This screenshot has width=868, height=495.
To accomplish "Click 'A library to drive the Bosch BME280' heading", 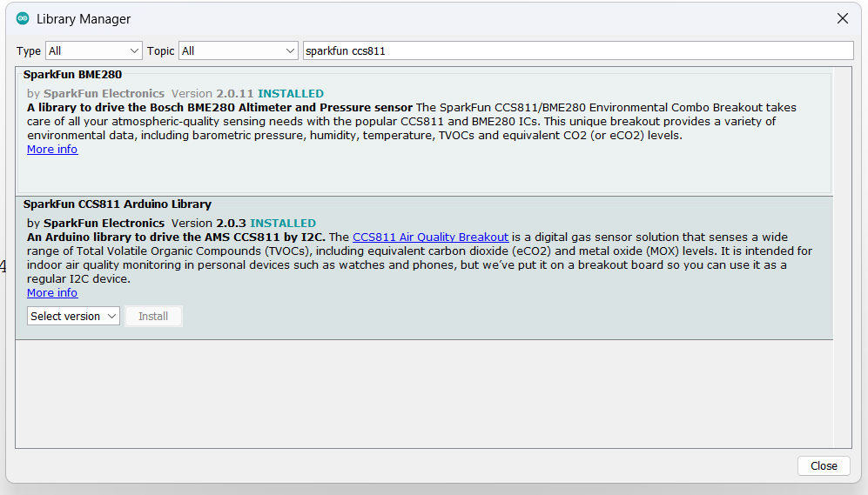I will click(x=219, y=107).
